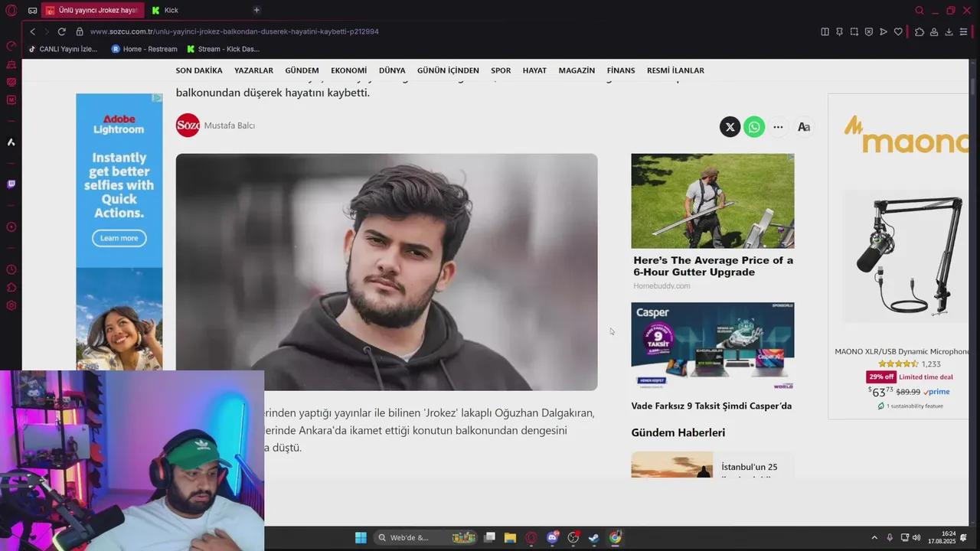Share the article via WhatsApp

(x=754, y=127)
